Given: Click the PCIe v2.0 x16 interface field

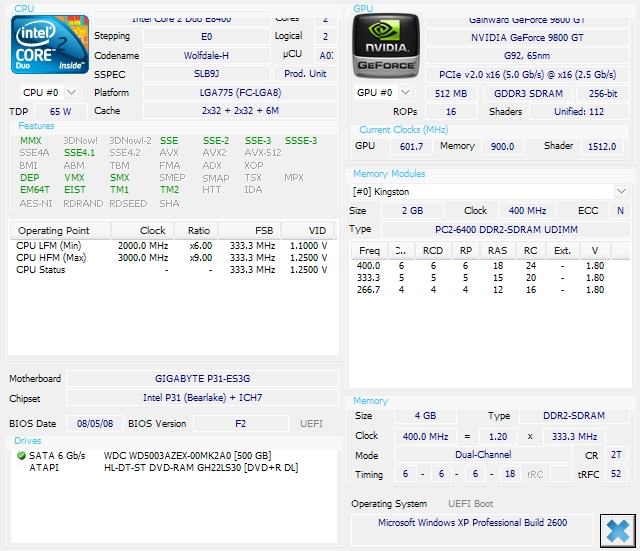Looking at the screenshot, I should click(527, 75).
